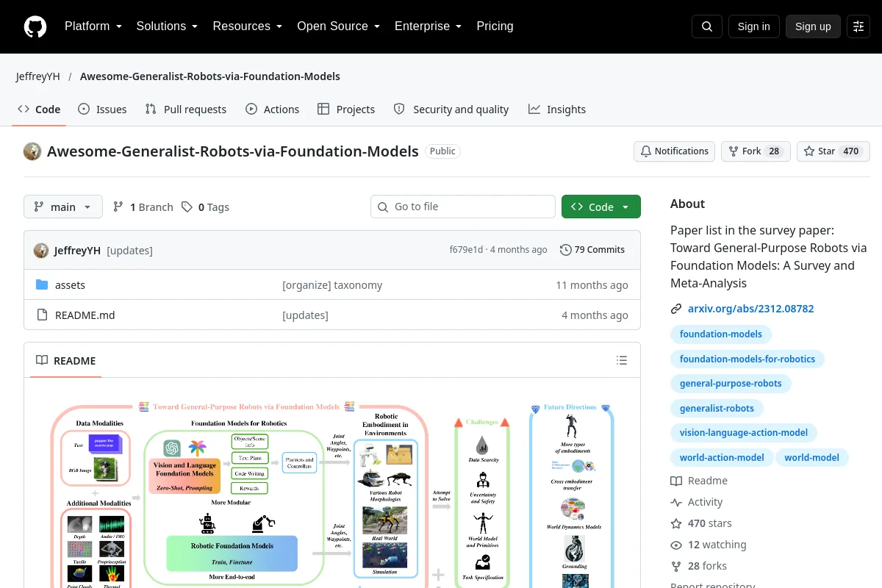Select the foundation-models topic tag

coord(721,334)
